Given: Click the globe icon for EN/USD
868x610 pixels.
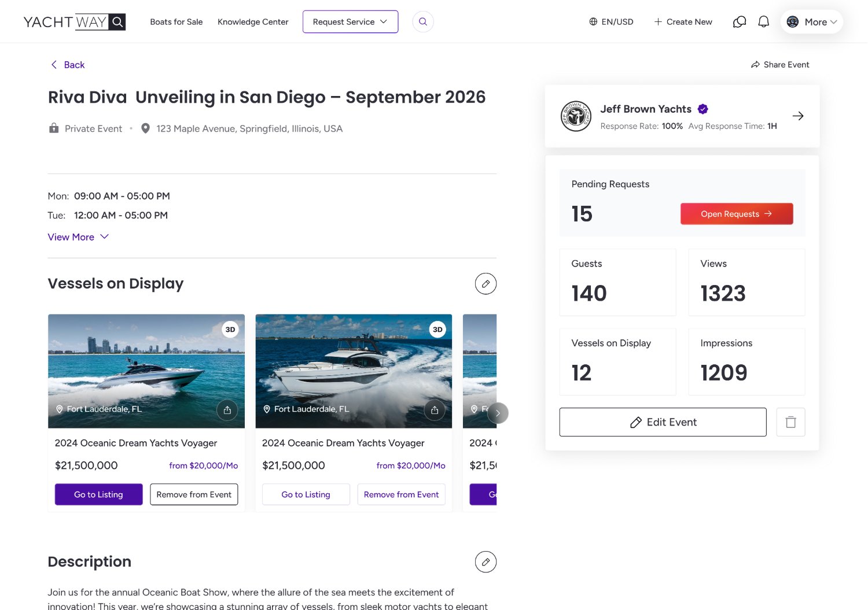Looking at the screenshot, I should [593, 22].
